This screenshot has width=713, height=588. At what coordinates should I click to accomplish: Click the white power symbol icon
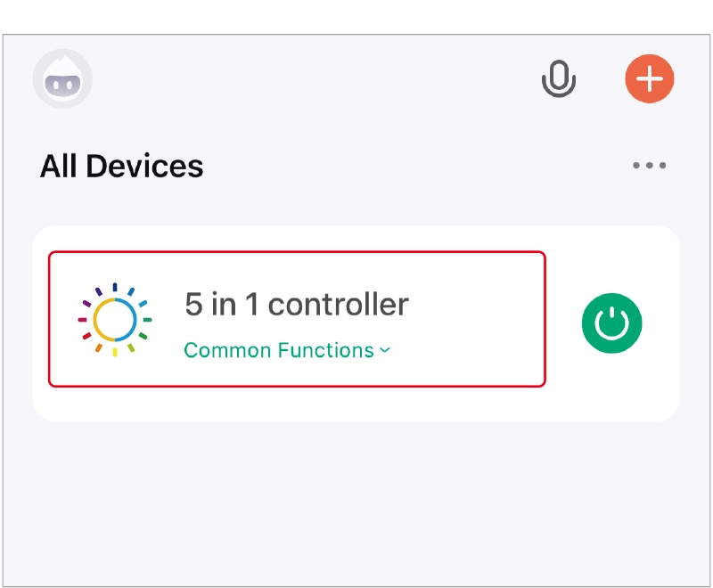[611, 323]
